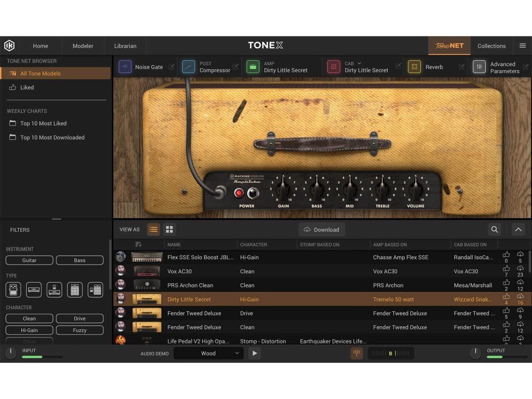Open the Advanced Parameters icon
This screenshot has width=532, height=399.
[479, 67]
